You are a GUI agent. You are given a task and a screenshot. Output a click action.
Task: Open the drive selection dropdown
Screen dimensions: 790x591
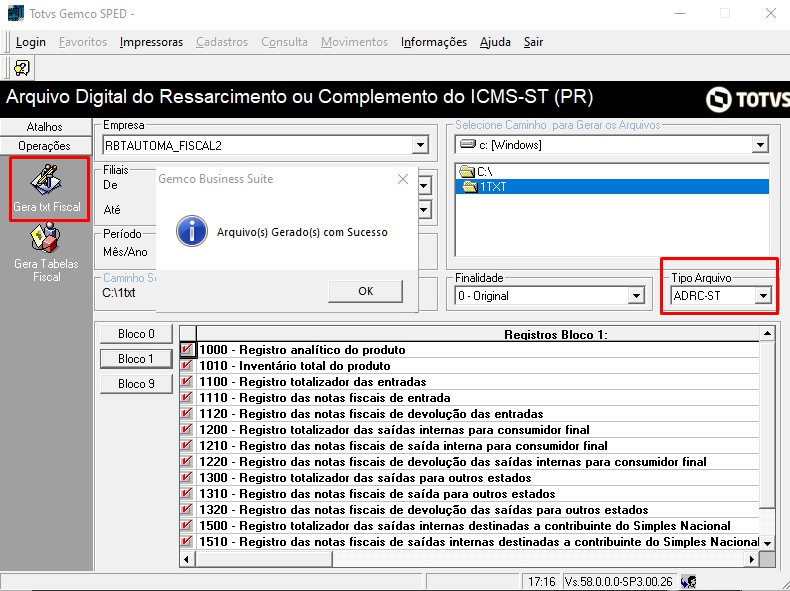tap(760, 145)
